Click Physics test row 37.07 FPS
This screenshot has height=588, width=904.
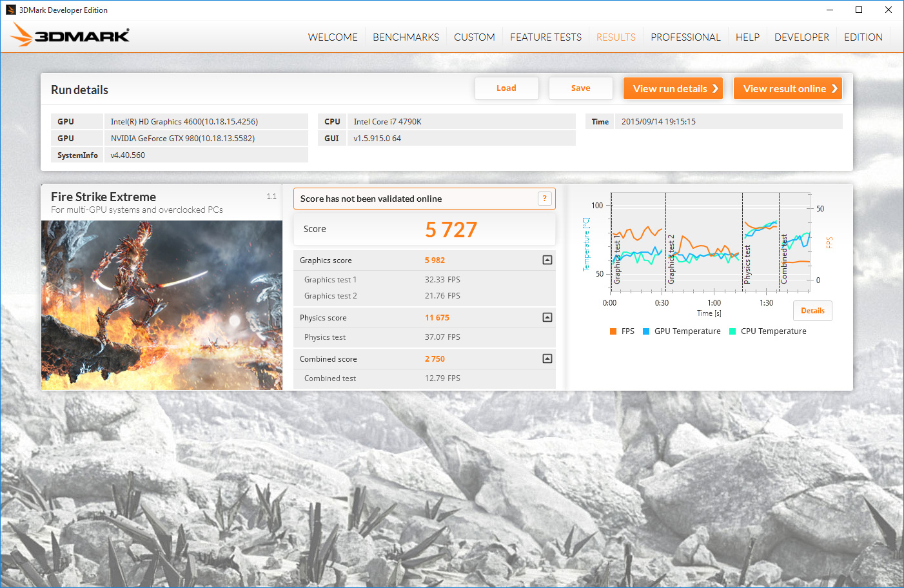pos(424,337)
